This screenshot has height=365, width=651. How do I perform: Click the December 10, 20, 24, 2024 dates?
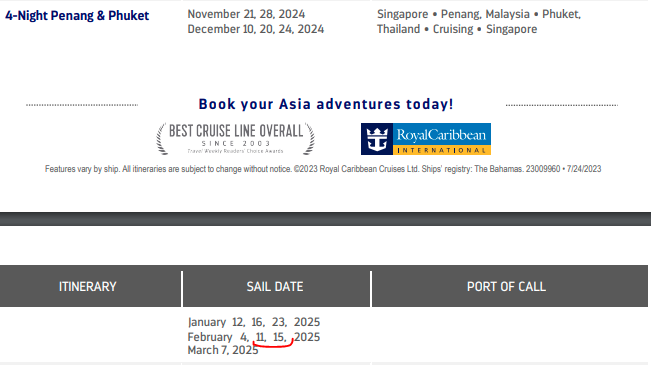click(x=256, y=29)
